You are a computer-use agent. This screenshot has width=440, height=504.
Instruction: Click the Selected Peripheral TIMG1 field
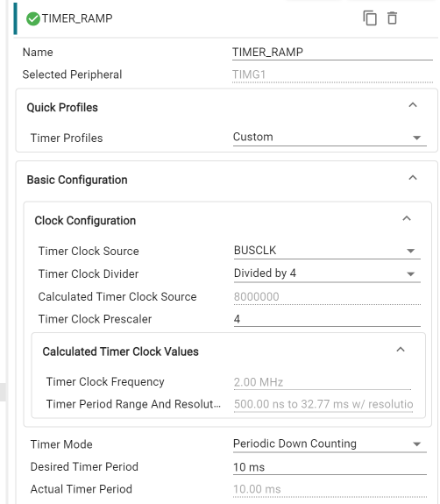click(x=332, y=75)
